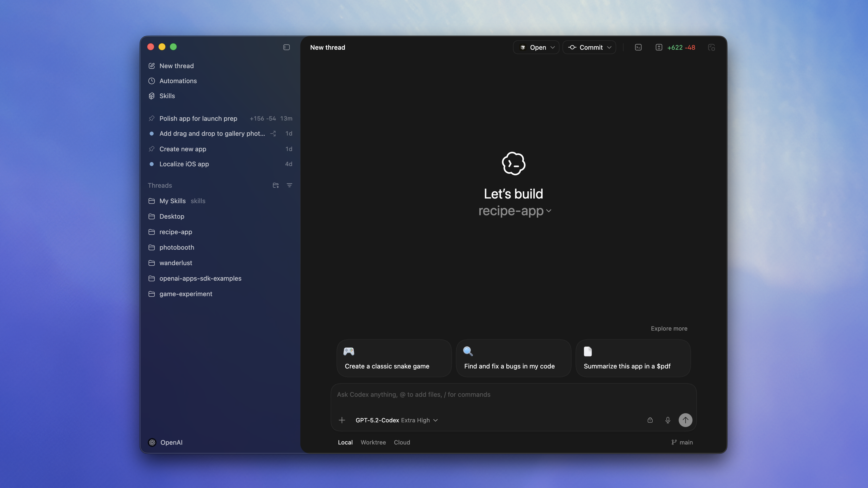Switch to the Worktree tab

373,442
